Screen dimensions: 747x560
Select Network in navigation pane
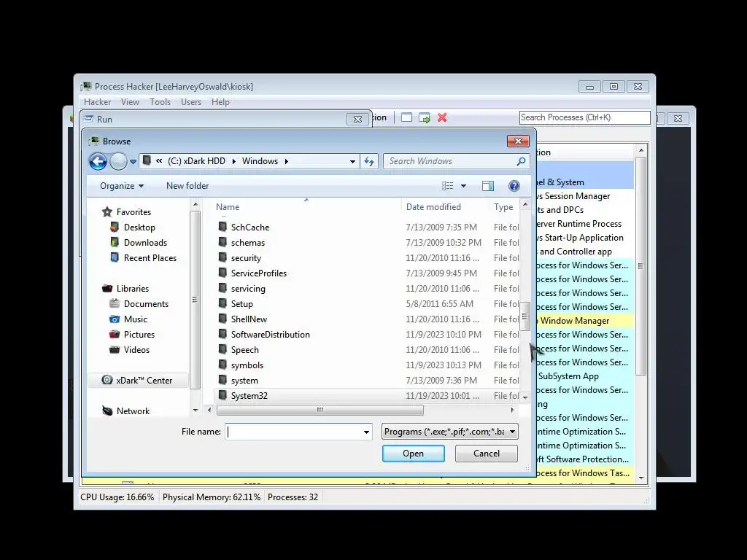click(x=133, y=411)
